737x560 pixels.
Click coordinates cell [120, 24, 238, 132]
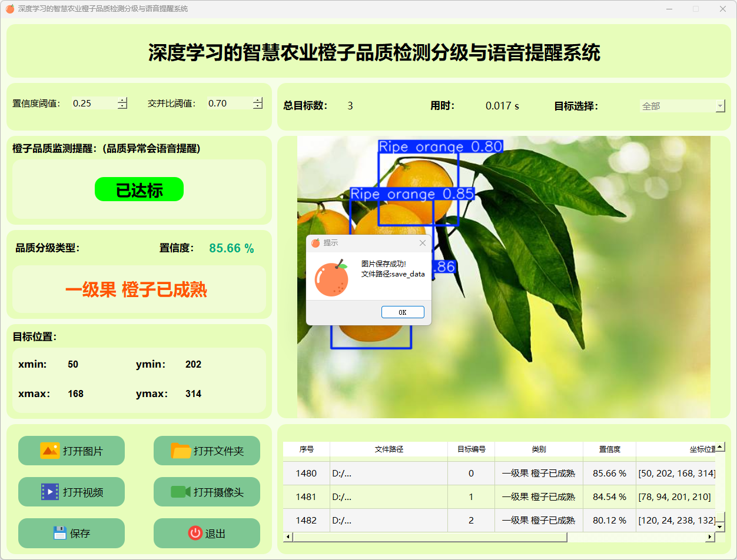(676, 520)
